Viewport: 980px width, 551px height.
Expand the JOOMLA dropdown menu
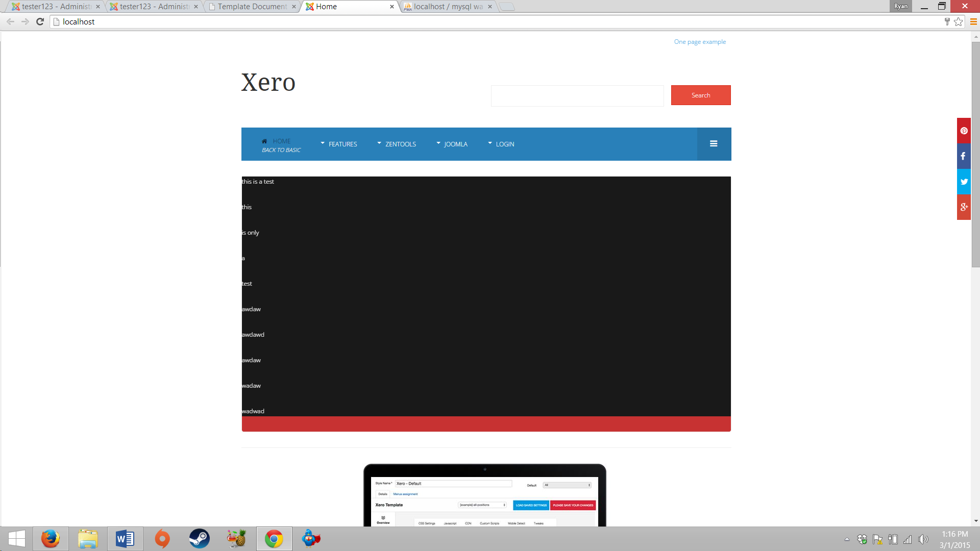[x=452, y=144]
